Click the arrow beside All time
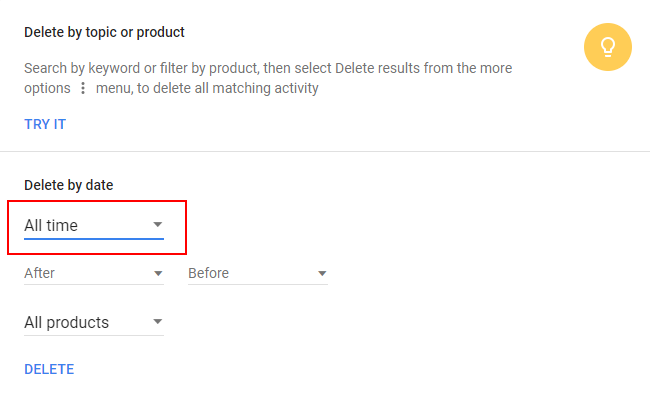 click(158, 225)
